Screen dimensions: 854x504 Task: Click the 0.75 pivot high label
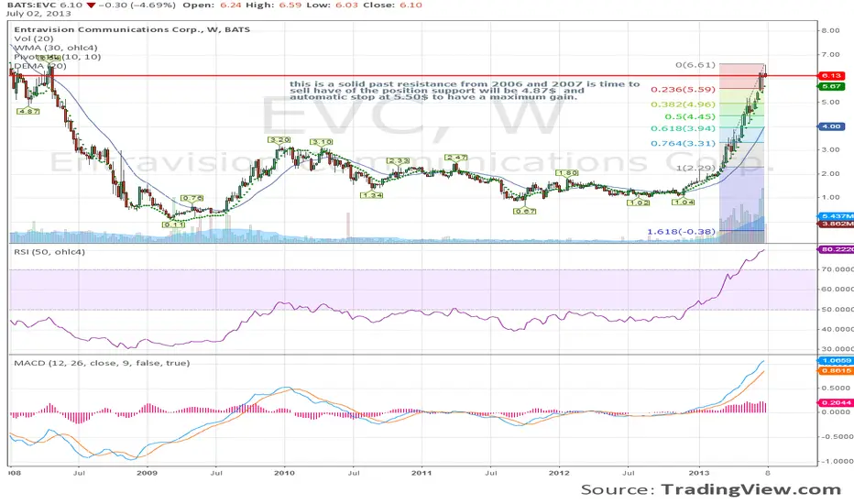click(x=192, y=198)
